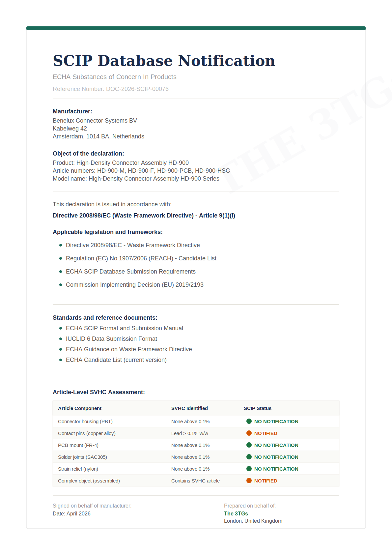The width and height of the screenshot is (392, 555).
Task: Click the bold Directive 2008/98/EC Article 9(1)(i) line
Action: [144, 216]
